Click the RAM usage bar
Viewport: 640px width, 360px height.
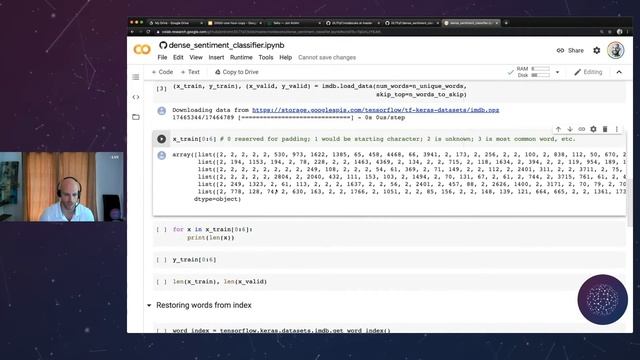click(540, 69)
